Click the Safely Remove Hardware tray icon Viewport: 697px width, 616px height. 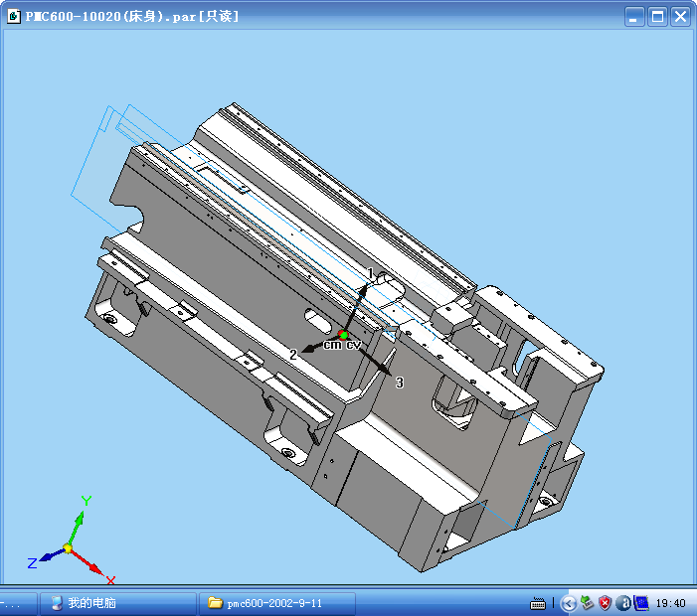[x=588, y=603]
